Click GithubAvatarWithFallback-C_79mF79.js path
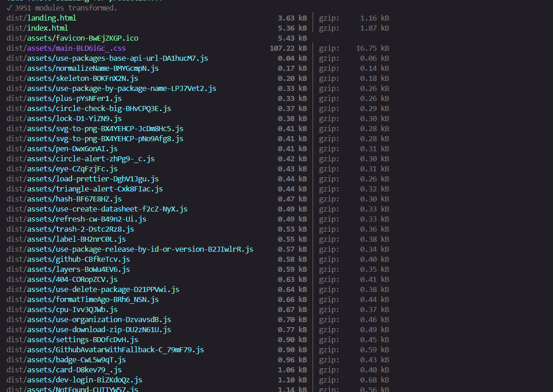The height and width of the screenshot is (392, 553). click(x=105, y=350)
